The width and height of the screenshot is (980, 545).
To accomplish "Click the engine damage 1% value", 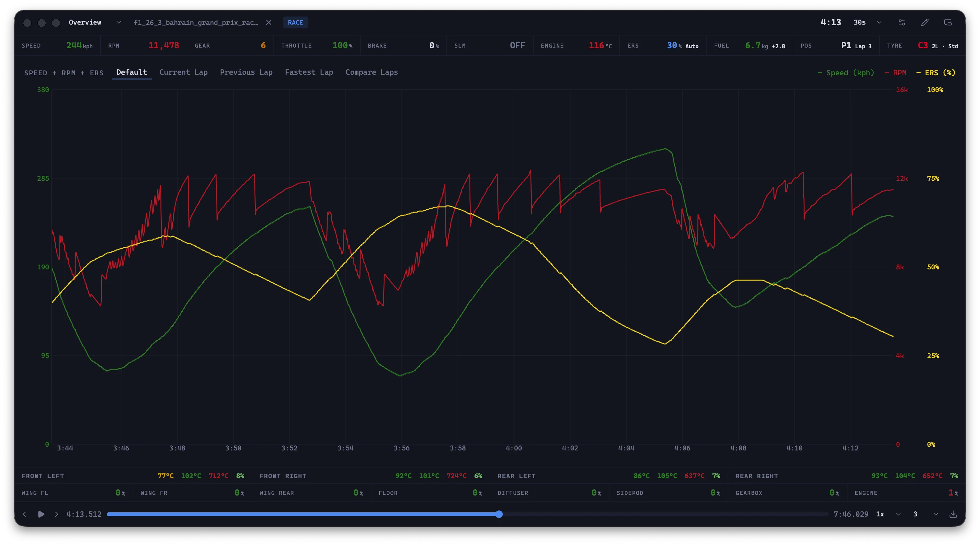I will 953,493.
